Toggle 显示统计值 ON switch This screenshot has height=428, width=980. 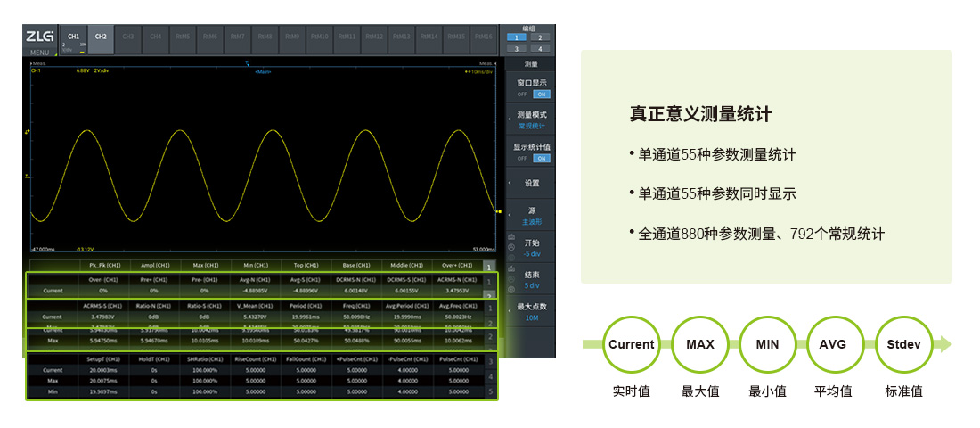(x=541, y=158)
